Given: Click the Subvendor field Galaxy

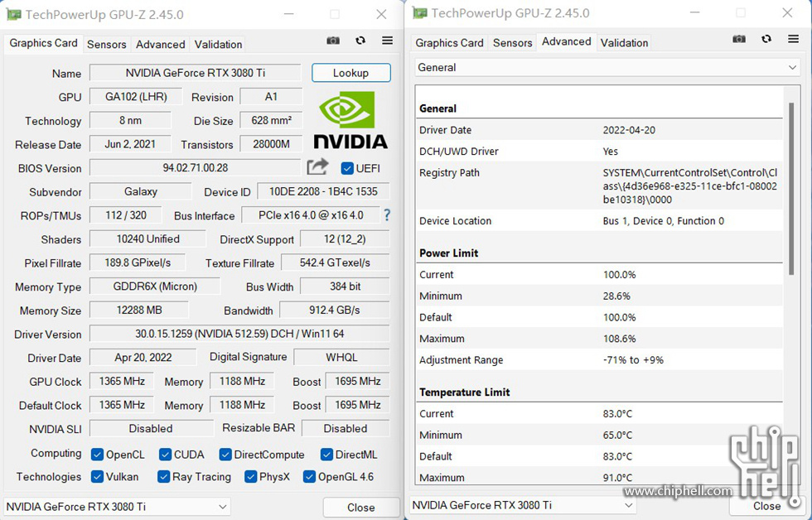Looking at the screenshot, I should tap(140, 191).
